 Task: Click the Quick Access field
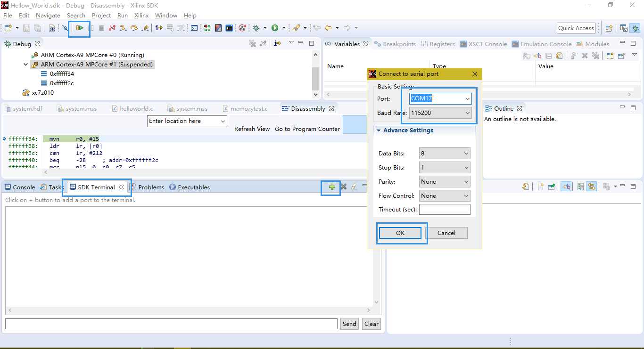pos(576,28)
